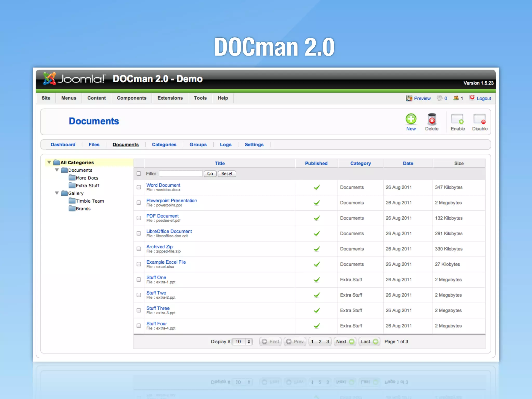Viewport: 532px width, 399px height.
Task: Click the Joomla! logo
Action: [x=74, y=79]
